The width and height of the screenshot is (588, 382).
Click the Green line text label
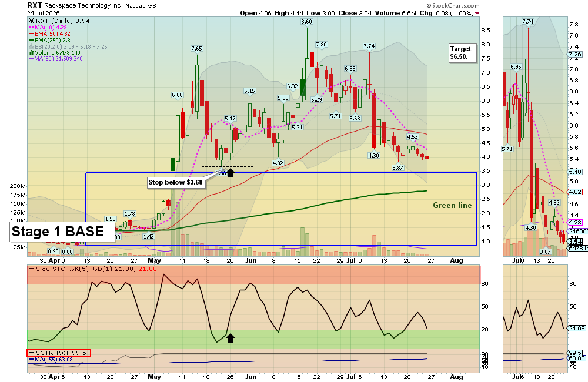click(x=452, y=206)
